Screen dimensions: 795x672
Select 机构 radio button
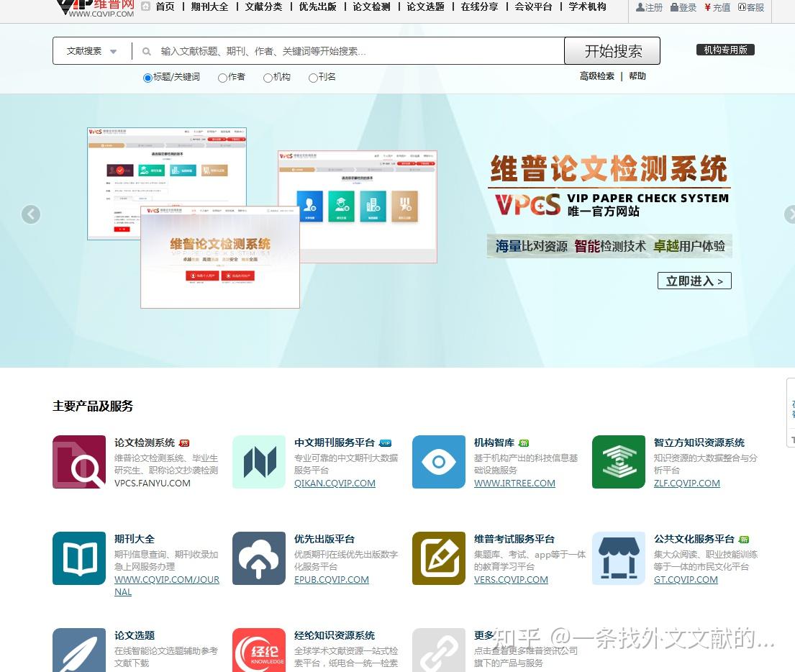pyautogui.click(x=268, y=78)
